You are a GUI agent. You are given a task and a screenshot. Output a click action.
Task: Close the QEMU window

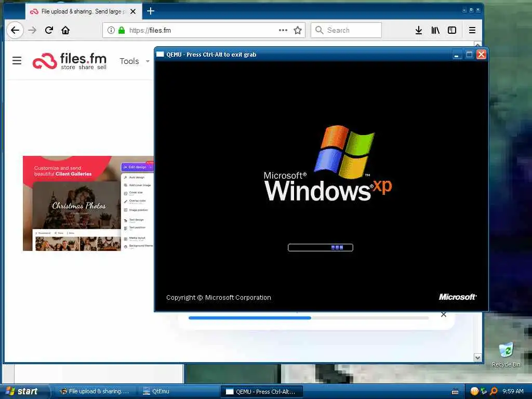[x=482, y=55]
